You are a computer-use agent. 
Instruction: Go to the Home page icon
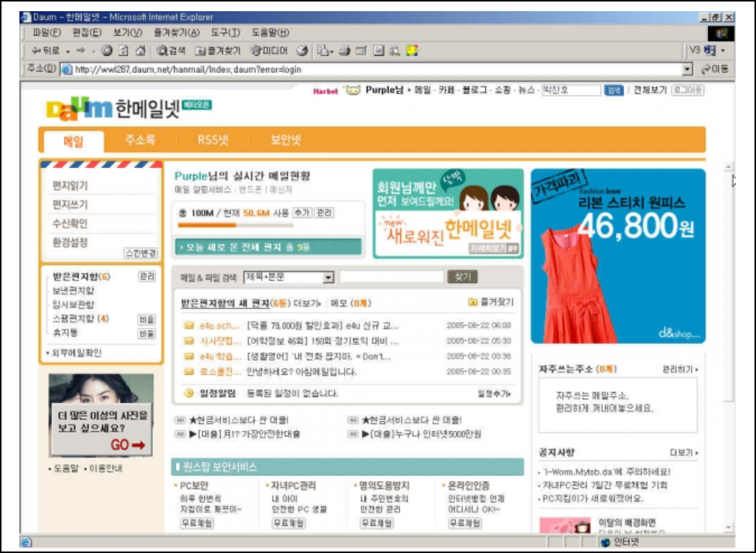(x=140, y=51)
